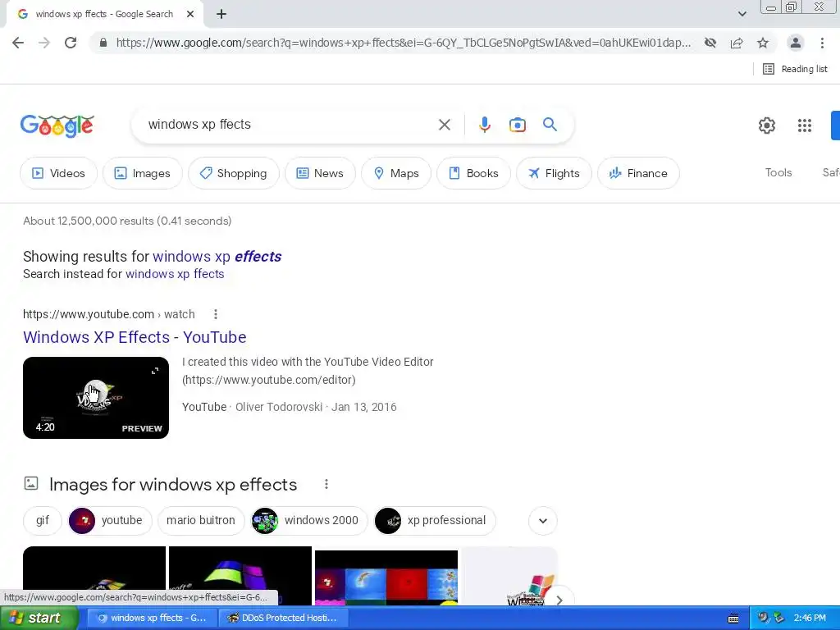Expand more image chips with the chevron

[x=543, y=521]
